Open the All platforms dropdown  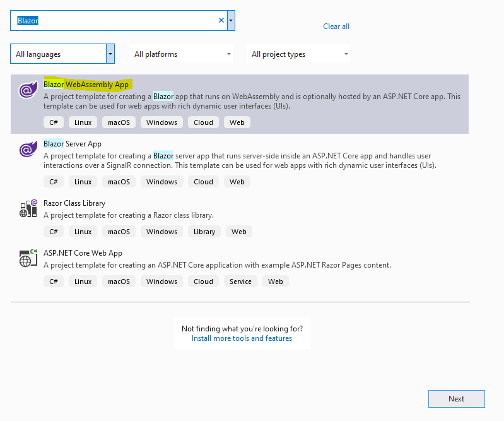pyautogui.click(x=181, y=54)
